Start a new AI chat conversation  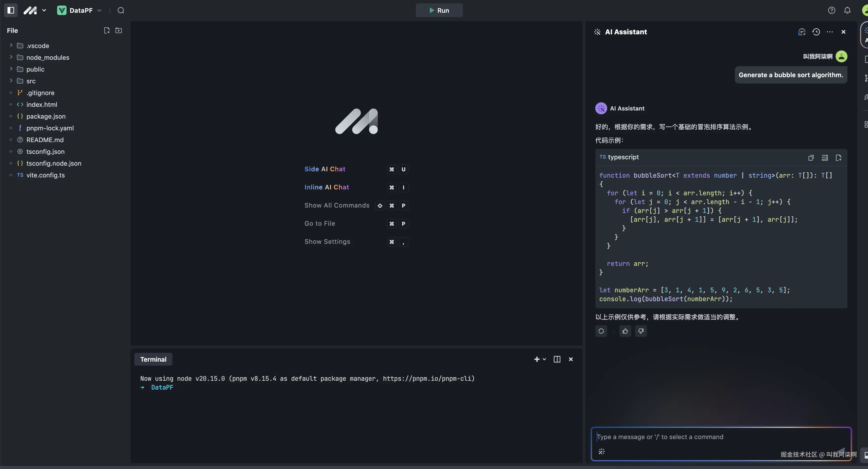[x=802, y=32]
